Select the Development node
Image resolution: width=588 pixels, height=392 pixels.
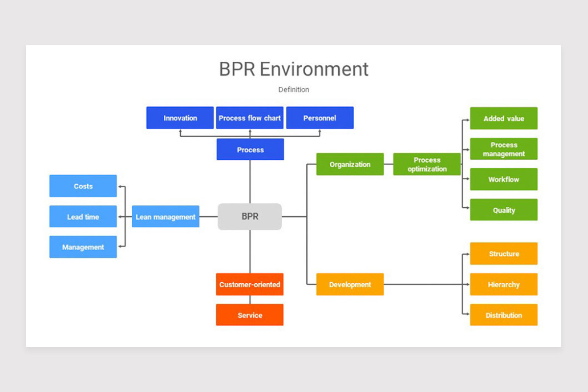tap(349, 284)
